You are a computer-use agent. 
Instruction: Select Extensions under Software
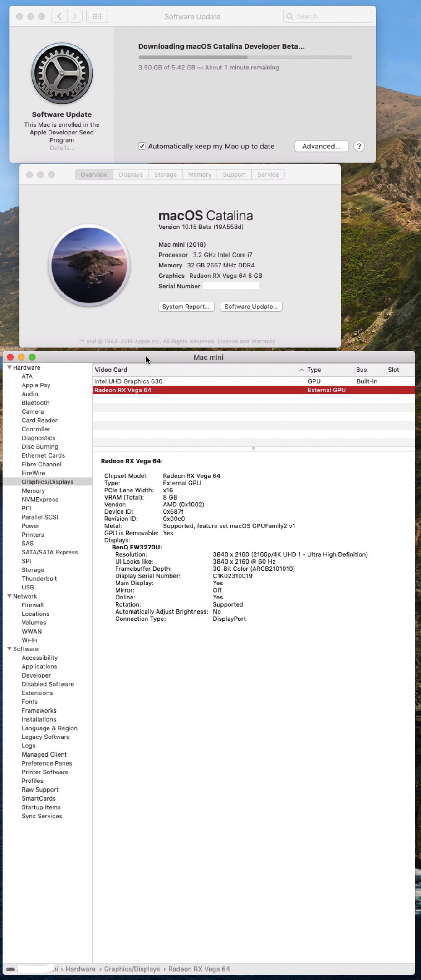coord(37,693)
